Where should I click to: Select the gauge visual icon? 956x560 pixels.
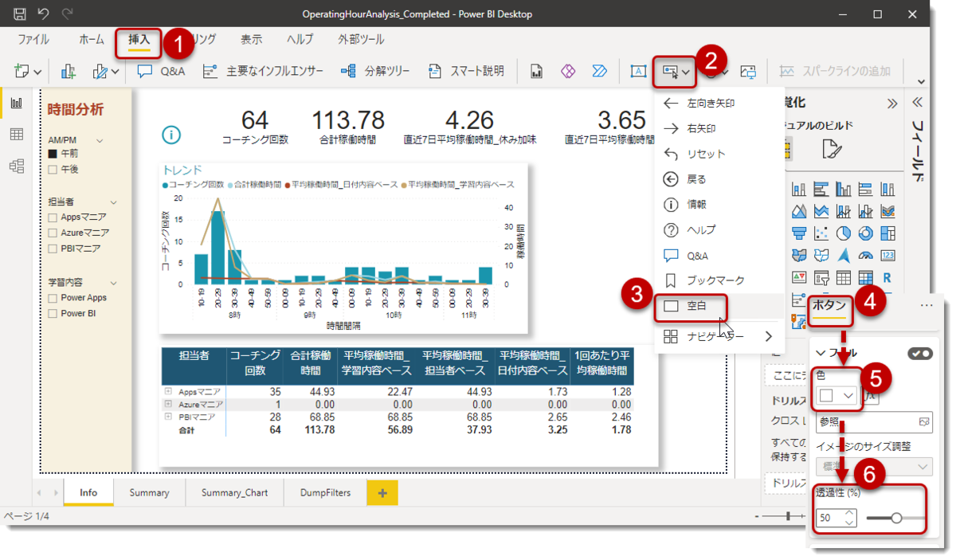pos(866,256)
